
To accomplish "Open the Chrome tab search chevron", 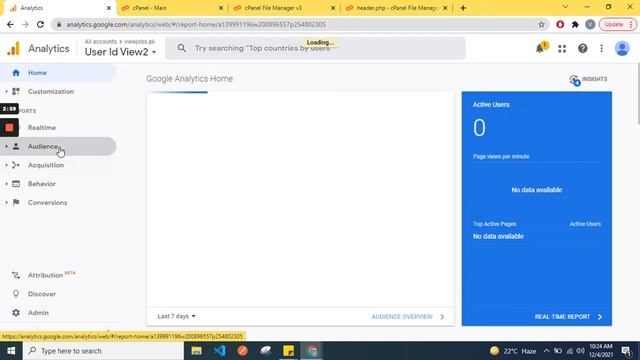I will (x=565, y=7).
